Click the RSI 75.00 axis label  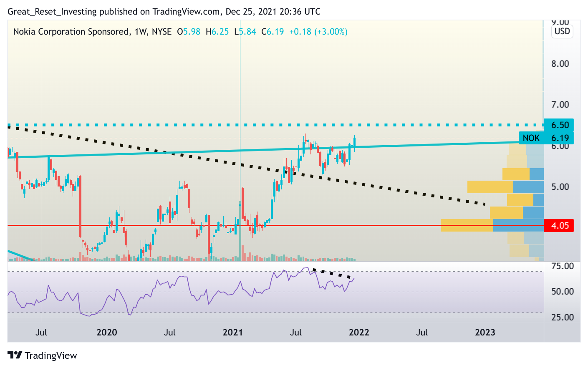coord(563,266)
